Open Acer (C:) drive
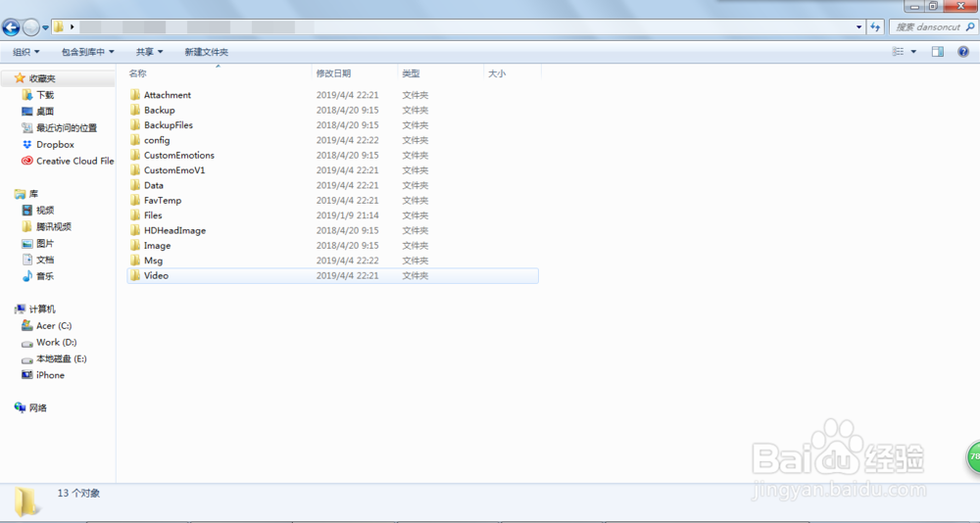 coord(54,325)
